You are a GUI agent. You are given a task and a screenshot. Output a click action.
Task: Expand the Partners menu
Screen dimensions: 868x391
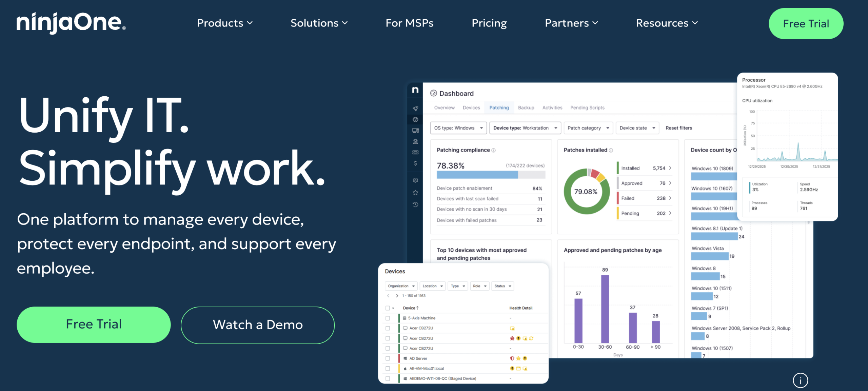pyautogui.click(x=571, y=23)
